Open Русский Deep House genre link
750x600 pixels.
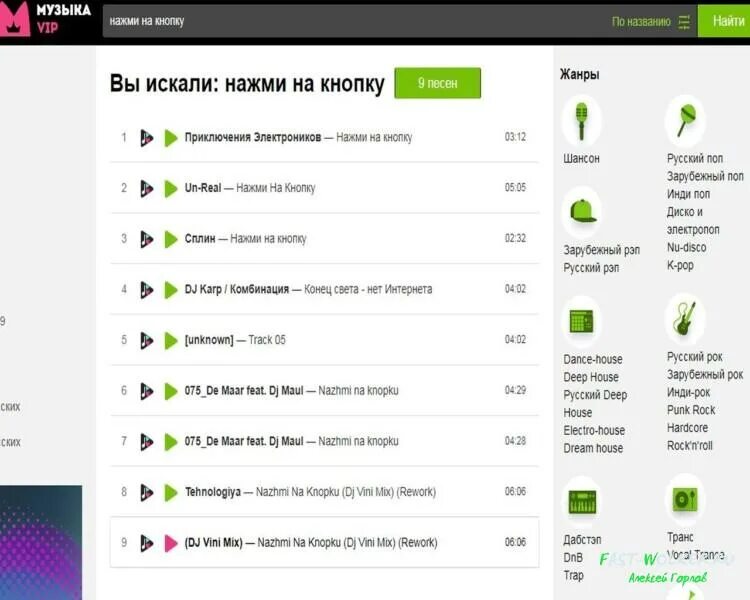pos(595,404)
